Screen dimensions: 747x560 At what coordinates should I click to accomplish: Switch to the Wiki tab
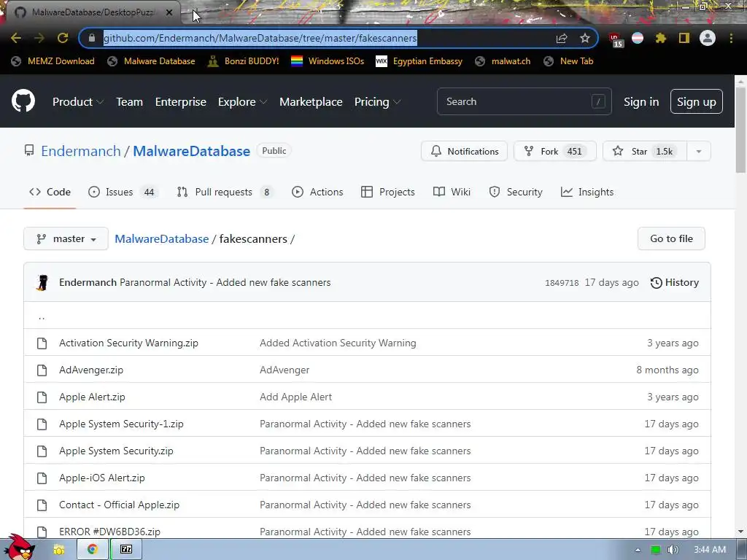[452, 192]
